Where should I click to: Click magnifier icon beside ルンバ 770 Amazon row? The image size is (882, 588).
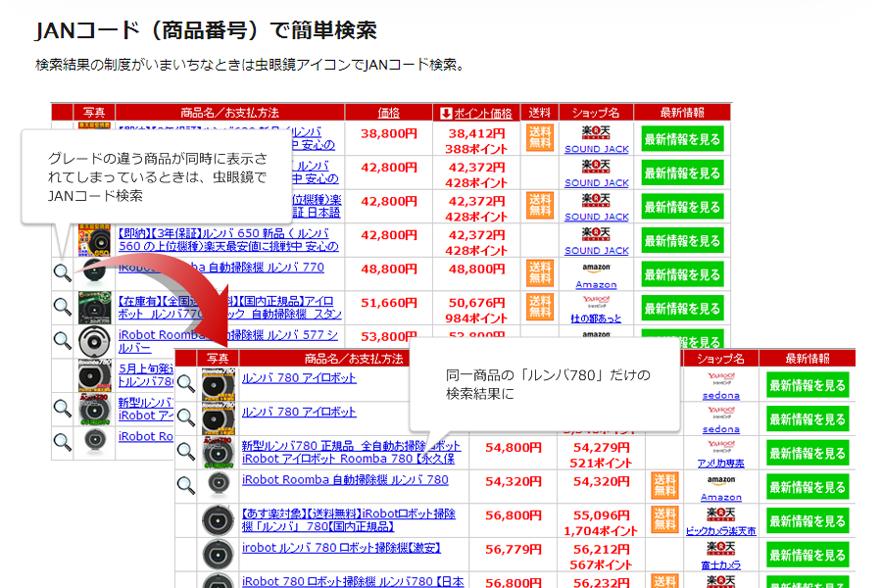[63, 272]
